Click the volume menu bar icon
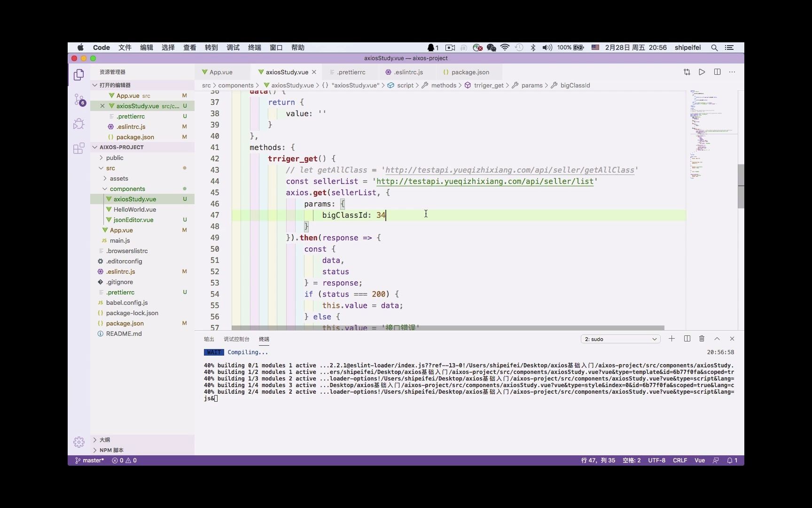This screenshot has height=508, width=812. (547, 48)
